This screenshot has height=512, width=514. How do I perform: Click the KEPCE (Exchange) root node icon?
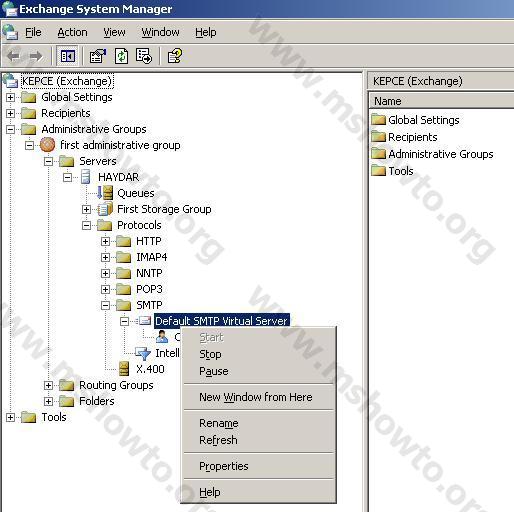(10, 81)
